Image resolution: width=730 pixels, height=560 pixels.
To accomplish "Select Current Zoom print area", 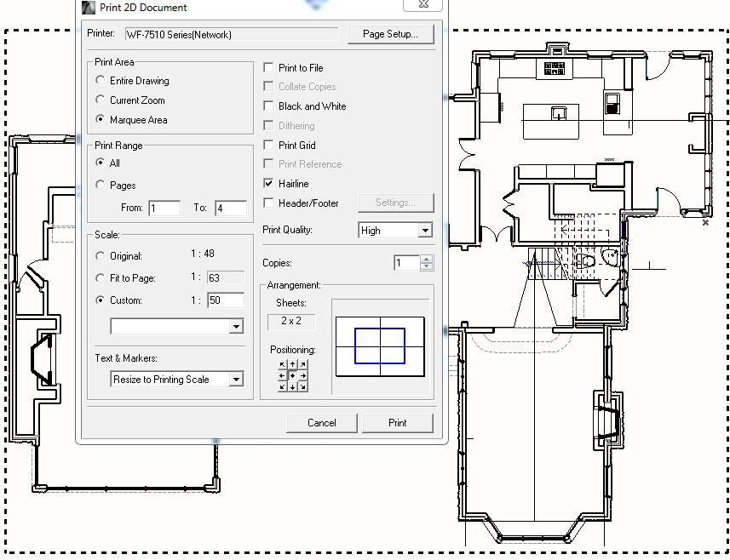I will [x=100, y=100].
